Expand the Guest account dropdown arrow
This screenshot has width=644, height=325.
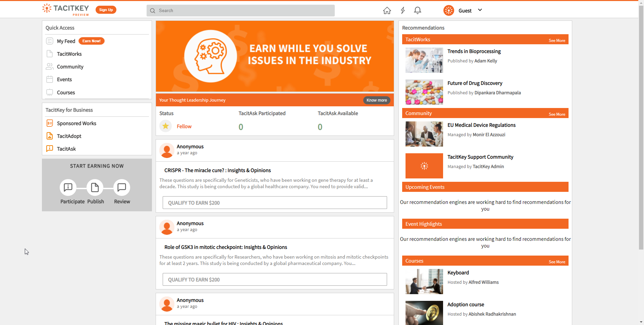tap(480, 10)
